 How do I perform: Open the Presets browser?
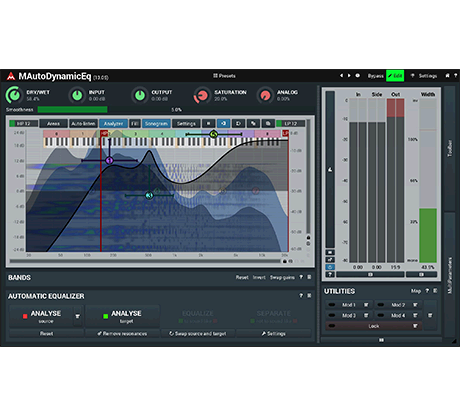pos(224,76)
